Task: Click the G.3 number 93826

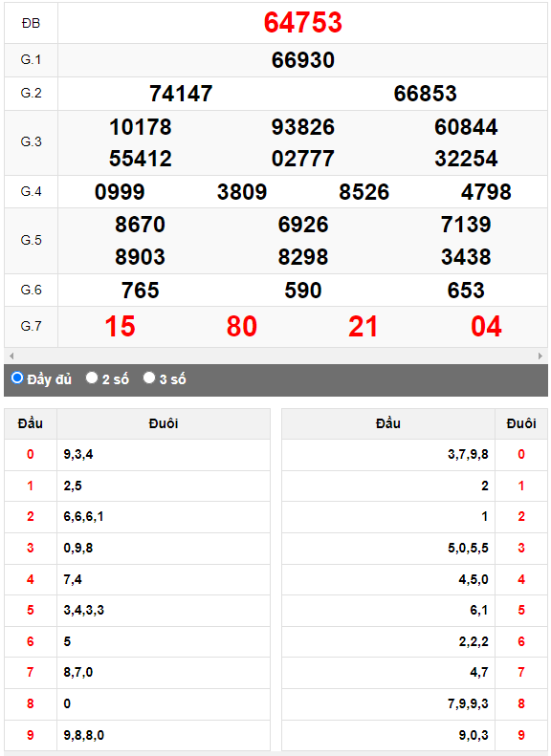Action: 302,127
